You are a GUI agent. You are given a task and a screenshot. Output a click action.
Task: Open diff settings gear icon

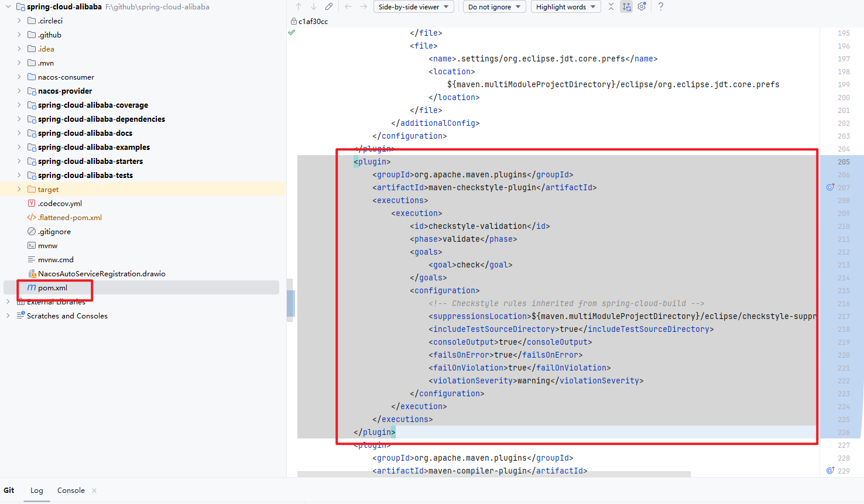(642, 6)
